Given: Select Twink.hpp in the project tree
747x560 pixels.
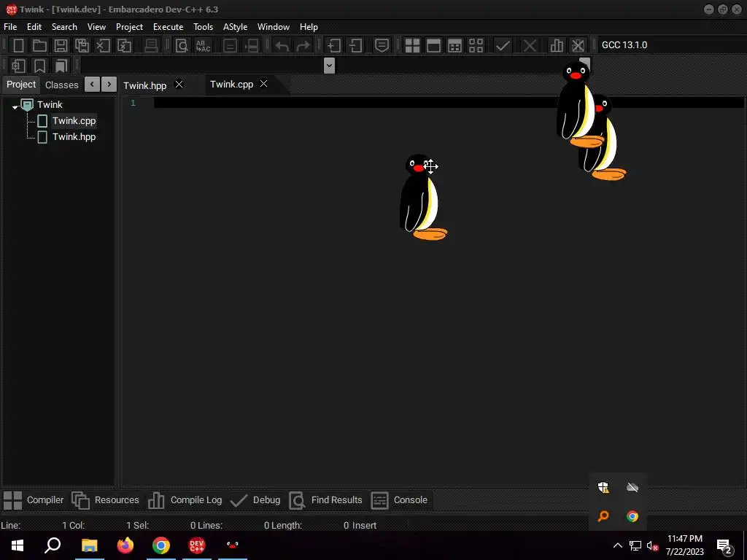Looking at the screenshot, I should [74, 137].
